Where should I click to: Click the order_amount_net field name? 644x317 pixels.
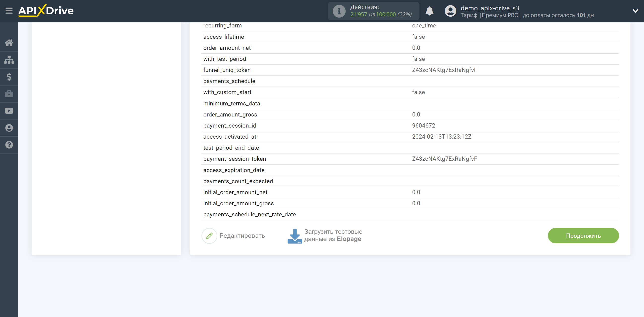[227, 48]
